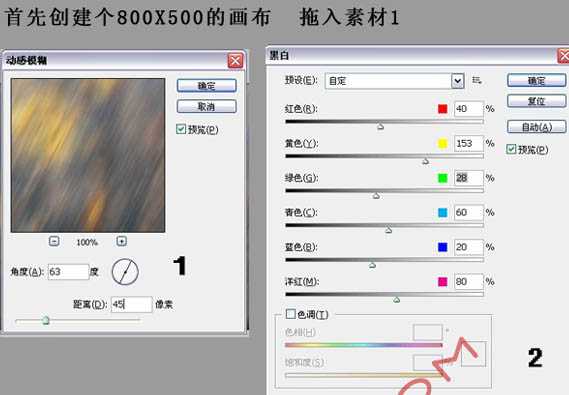Click the 红色(R) label
Image resolution: width=569 pixels, height=395 pixels.
(301, 109)
